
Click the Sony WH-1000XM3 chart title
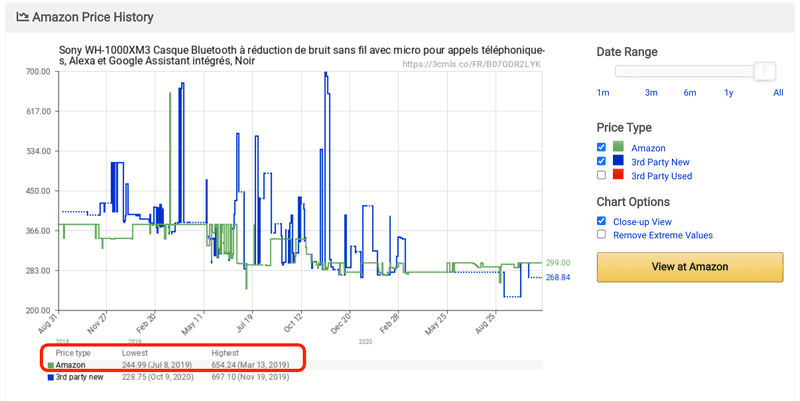302,56
